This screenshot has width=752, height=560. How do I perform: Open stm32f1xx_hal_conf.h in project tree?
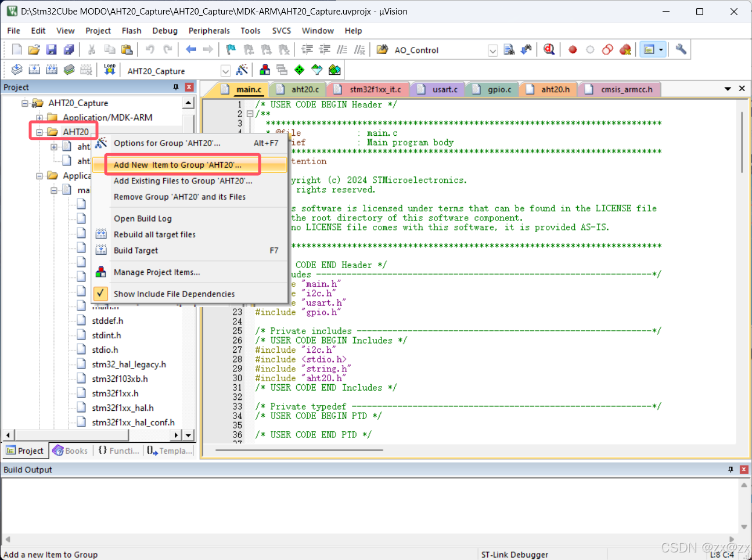click(133, 422)
